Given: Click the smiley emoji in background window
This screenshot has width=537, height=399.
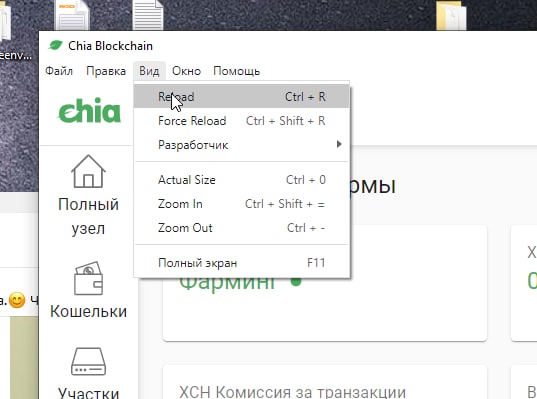Looking at the screenshot, I should (x=17, y=300).
